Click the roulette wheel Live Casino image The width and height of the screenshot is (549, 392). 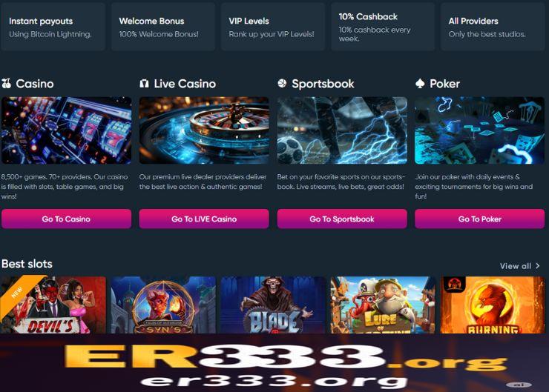[x=204, y=130]
